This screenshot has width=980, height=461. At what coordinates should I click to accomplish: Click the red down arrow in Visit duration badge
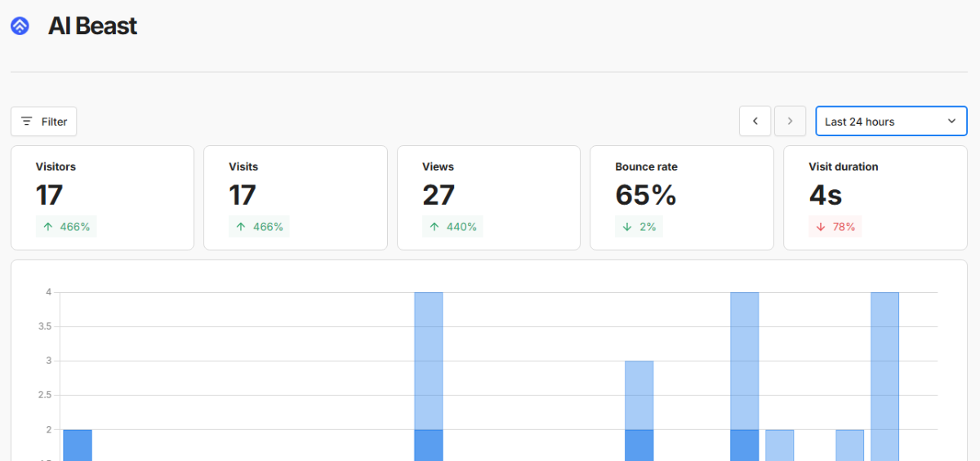click(820, 227)
